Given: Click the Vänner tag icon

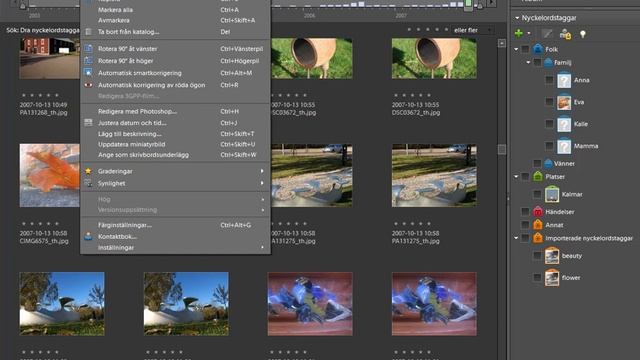Looking at the screenshot, I should (x=548, y=163).
